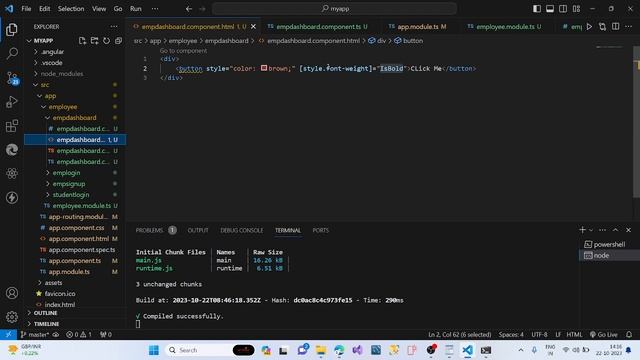The image size is (640, 360).
Task: Open the Thunder Client lightning icon
Action: (12, 198)
